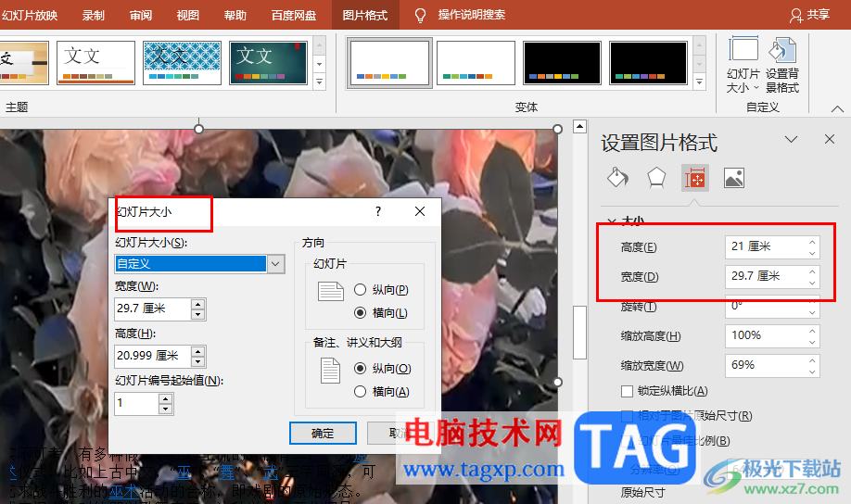Open the Fill & Line tab icon
The width and height of the screenshot is (851, 504).
point(617,178)
